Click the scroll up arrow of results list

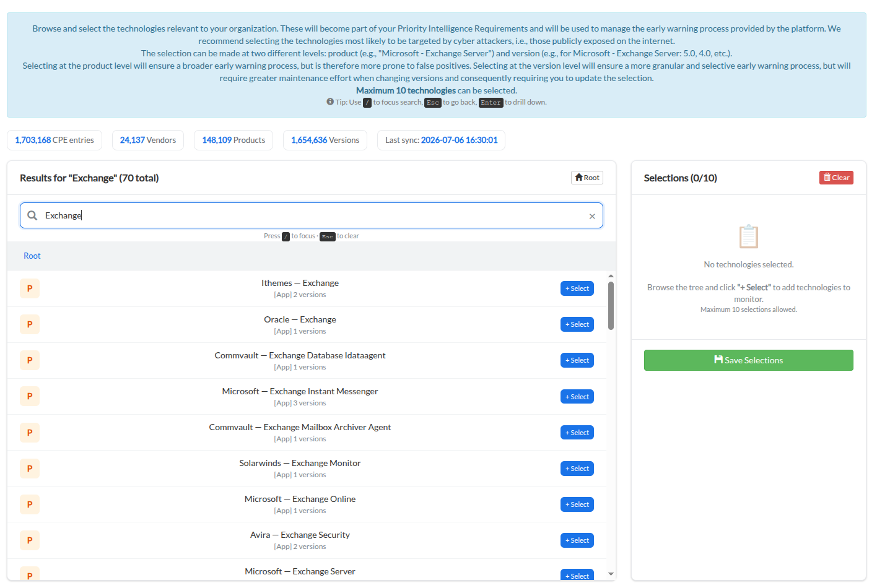tap(611, 276)
